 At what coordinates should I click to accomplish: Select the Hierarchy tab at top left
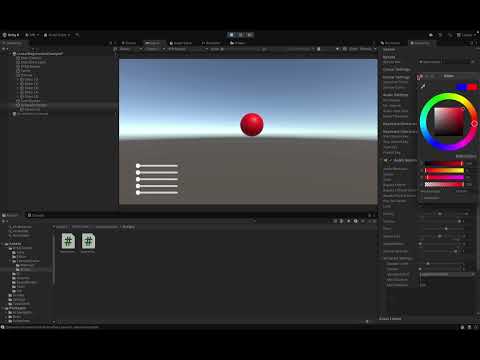[x=12, y=43]
